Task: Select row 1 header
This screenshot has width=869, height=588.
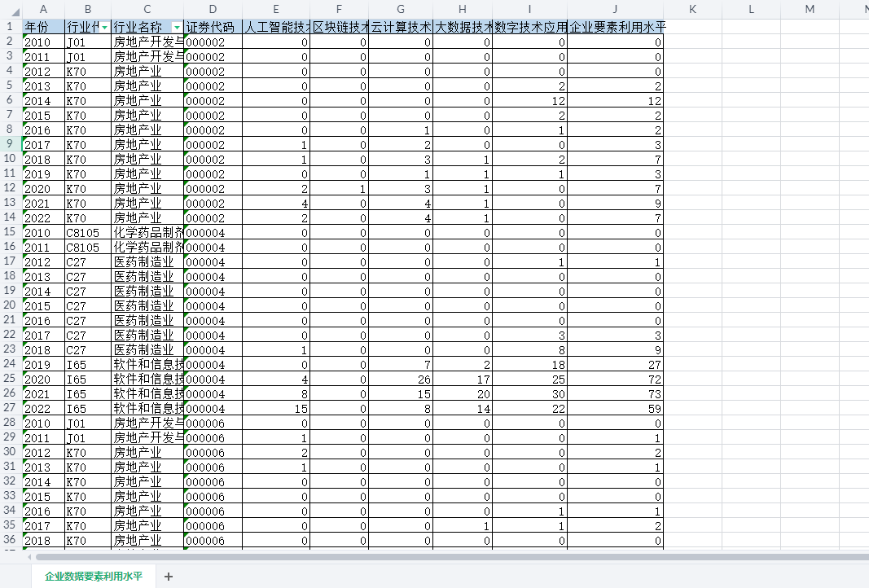Action: point(10,27)
